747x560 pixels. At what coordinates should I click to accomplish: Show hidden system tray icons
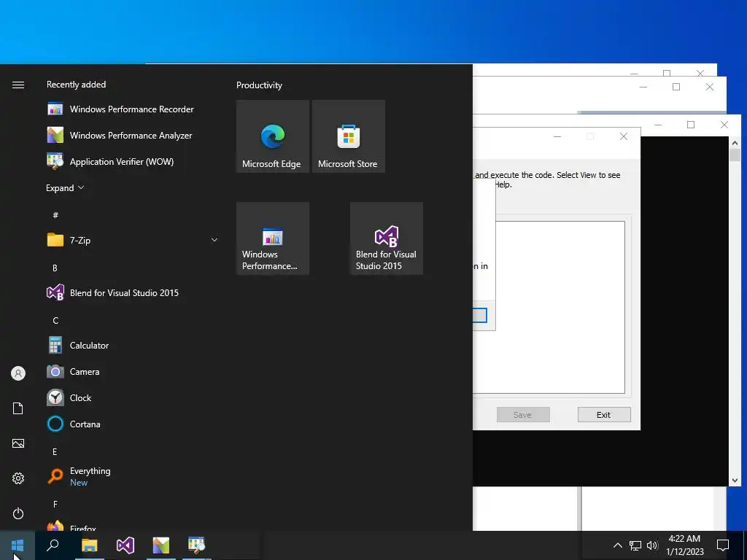click(x=617, y=545)
